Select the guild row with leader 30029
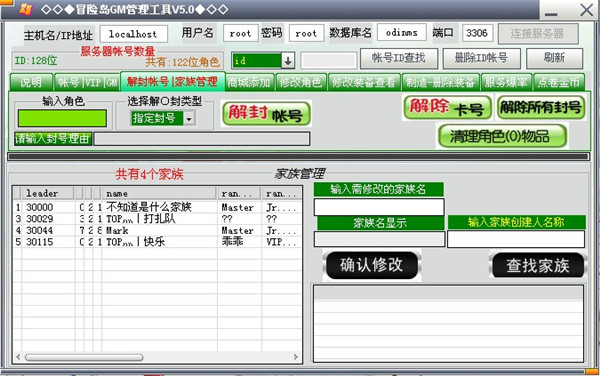The height and width of the screenshot is (376, 600). 158,219
